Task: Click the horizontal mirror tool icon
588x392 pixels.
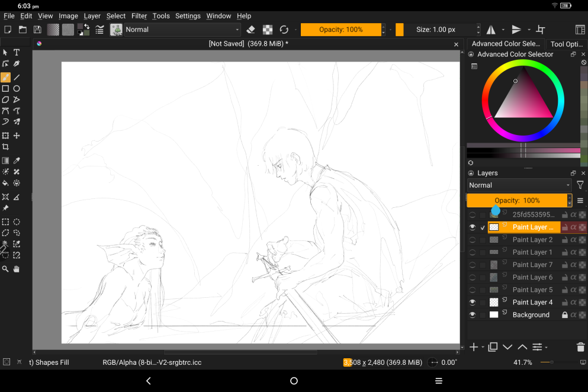Action: point(491,30)
